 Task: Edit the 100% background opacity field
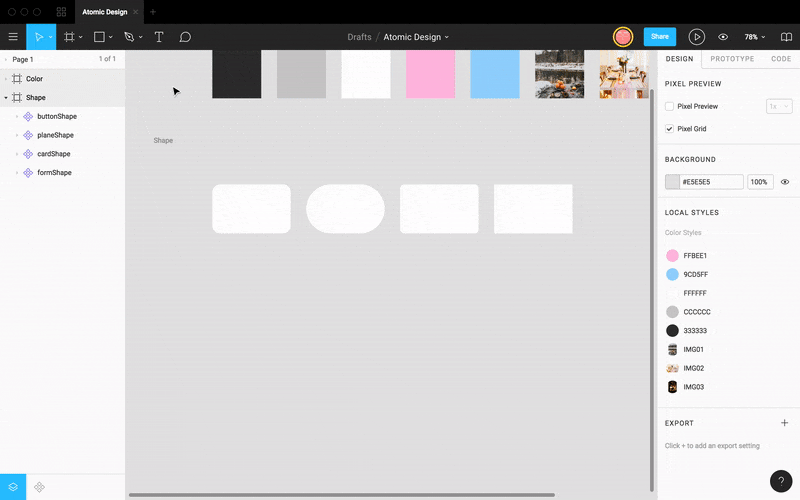tap(760, 182)
